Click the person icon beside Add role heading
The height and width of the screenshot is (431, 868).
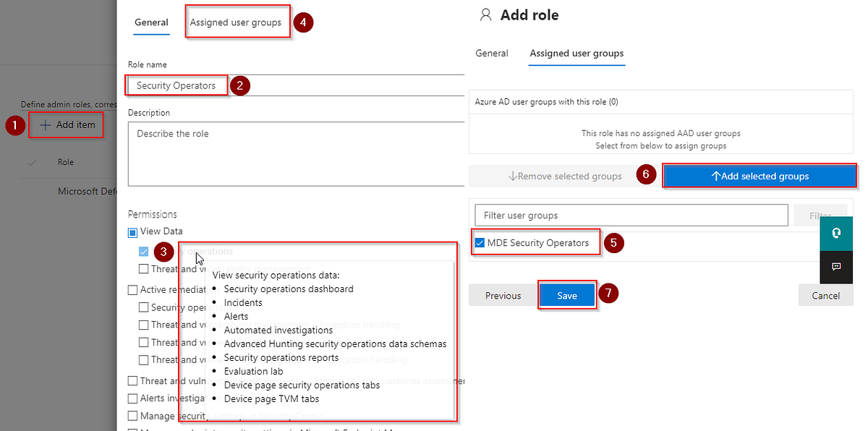485,14
